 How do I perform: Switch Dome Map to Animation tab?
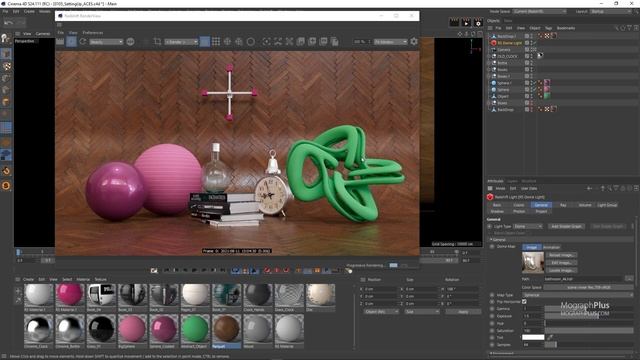click(x=551, y=247)
